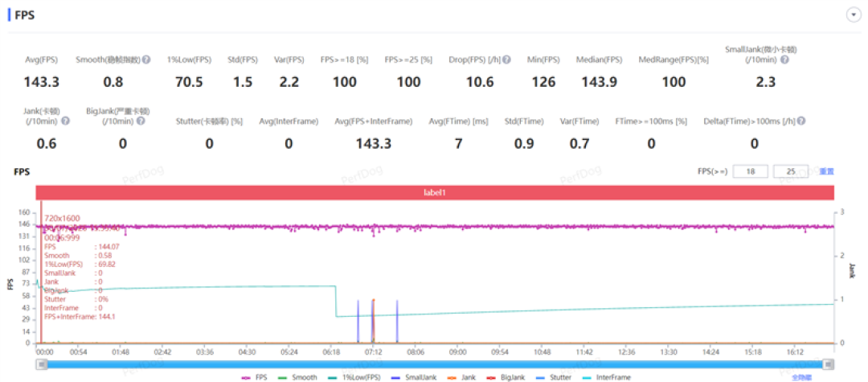This screenshot has width=868, height=382.
Task: Toggle FPS series in chart legend
Action: point(254,377)
